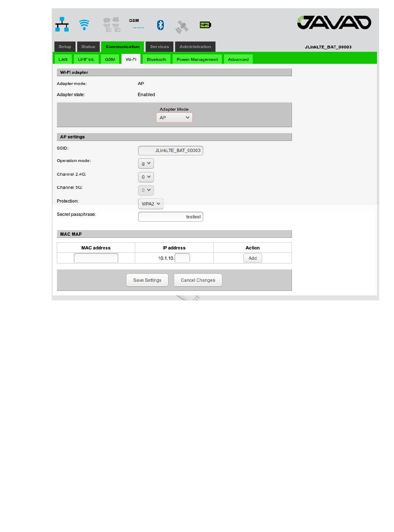Click the MAC address column header

pyautogui.click(x=96, y=248)
